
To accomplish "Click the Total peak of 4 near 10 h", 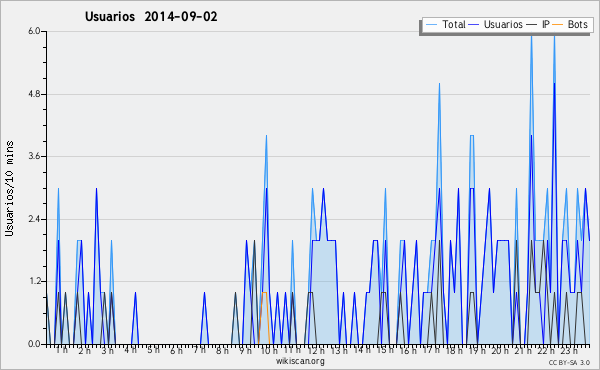I will (x=266, y=136).
